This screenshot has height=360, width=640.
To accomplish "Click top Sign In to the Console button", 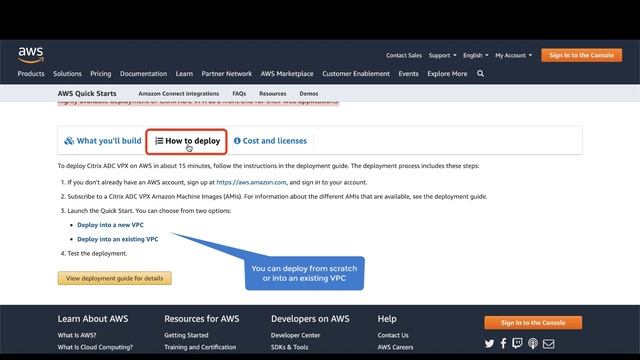I will [x=582, y=55].
